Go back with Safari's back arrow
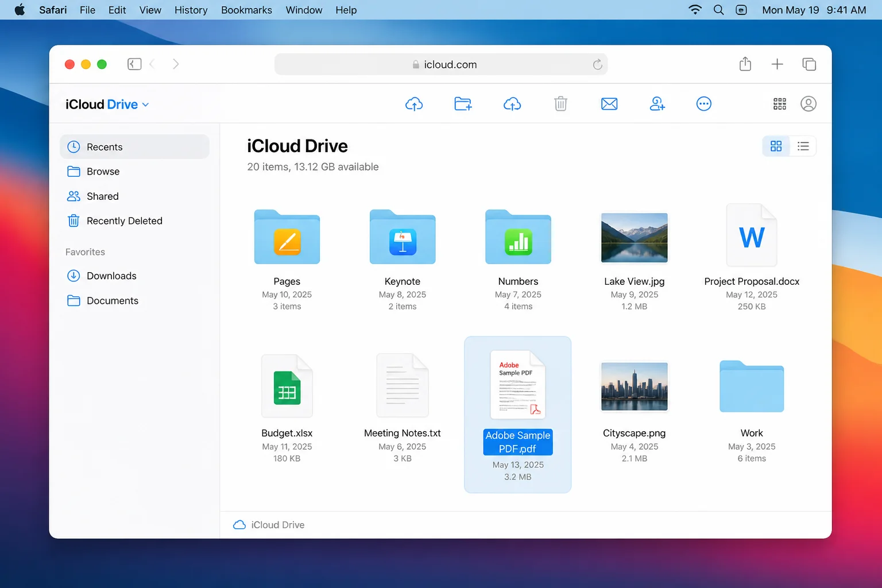The image size is (882, 588). pyautogui.click(x=152, y=64)
